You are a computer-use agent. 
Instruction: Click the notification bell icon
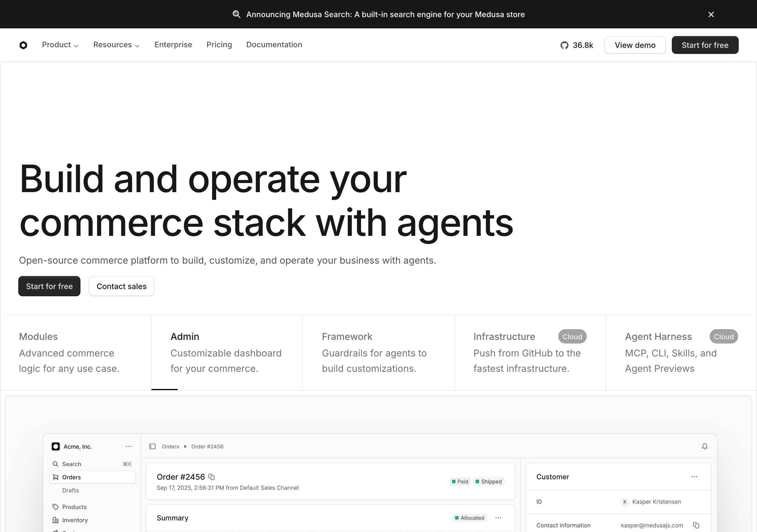(x=705, y=446)
